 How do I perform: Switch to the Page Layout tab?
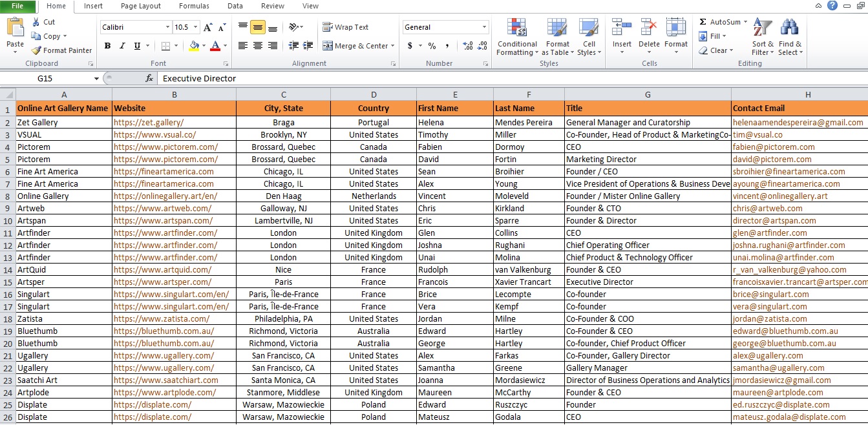click(141, 6)
